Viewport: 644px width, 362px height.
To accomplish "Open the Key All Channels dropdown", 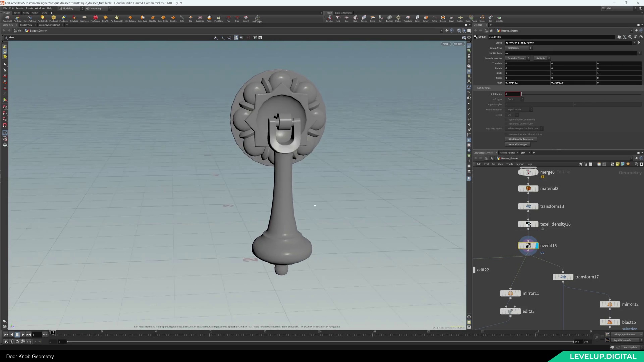I will pos(627,340).
